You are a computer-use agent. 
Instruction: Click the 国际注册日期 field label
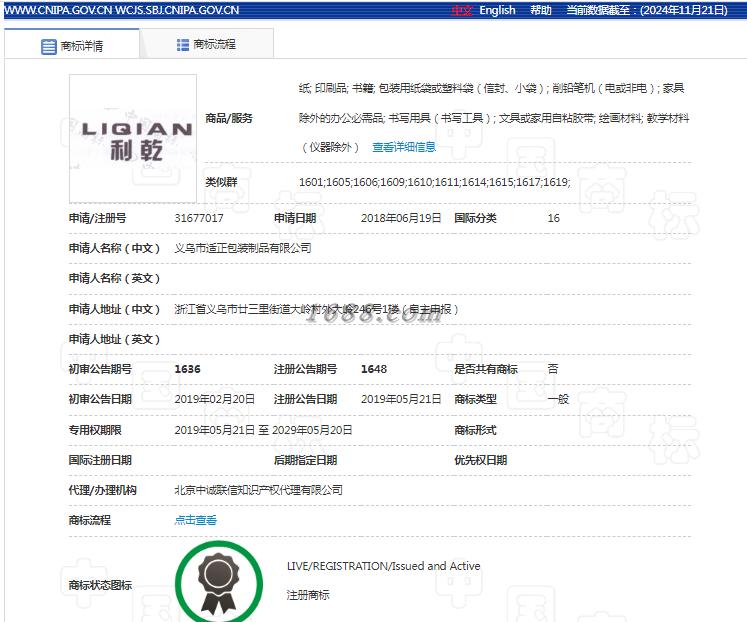click(100, 460)
